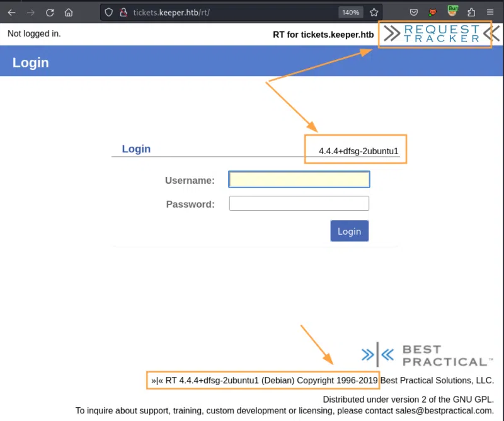Open the Extensions puzzle piece icon
This screenshot has width=504, height=421.
pos(471,13)
